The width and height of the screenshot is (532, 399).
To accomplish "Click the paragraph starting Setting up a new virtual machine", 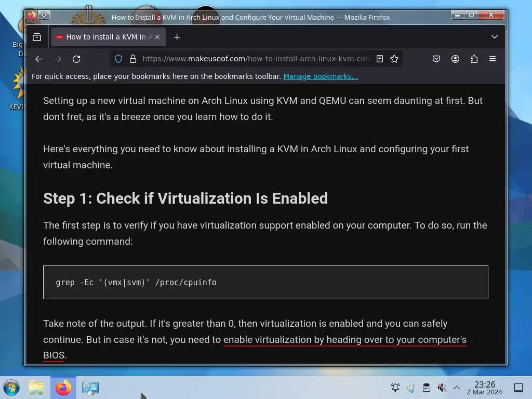I will coord(263,109).
